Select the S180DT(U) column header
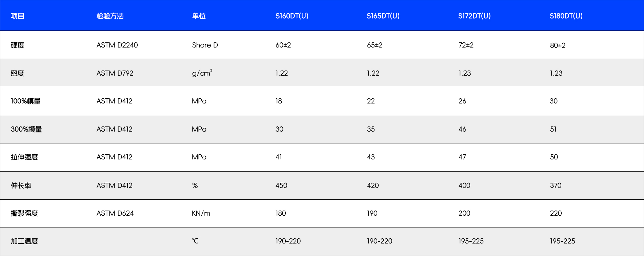The image size is (644, 256). click(x=566, y=16)
